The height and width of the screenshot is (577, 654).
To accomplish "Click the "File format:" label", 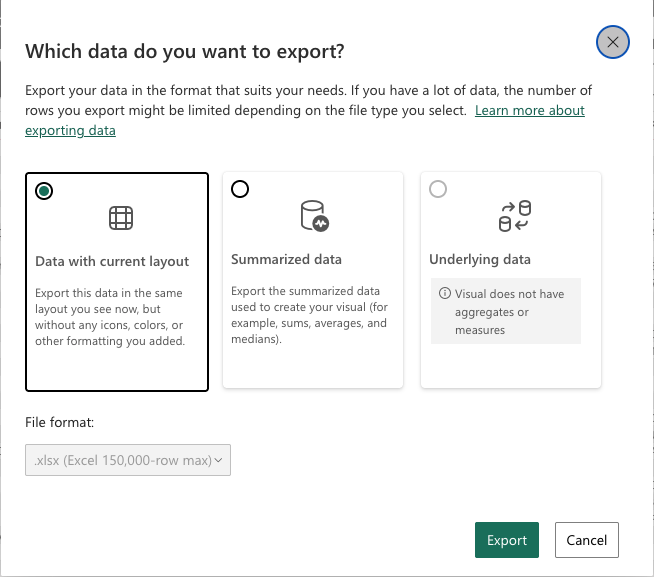I will (59, 423).
